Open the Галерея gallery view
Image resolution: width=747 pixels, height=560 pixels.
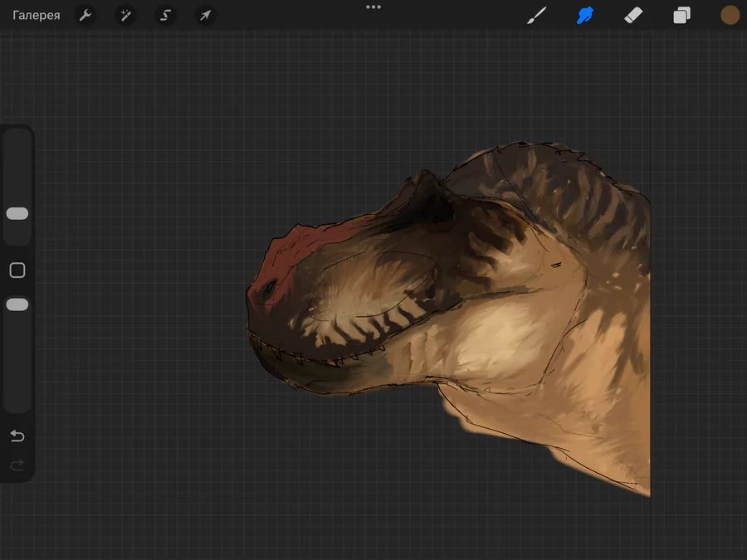(36, 16)
